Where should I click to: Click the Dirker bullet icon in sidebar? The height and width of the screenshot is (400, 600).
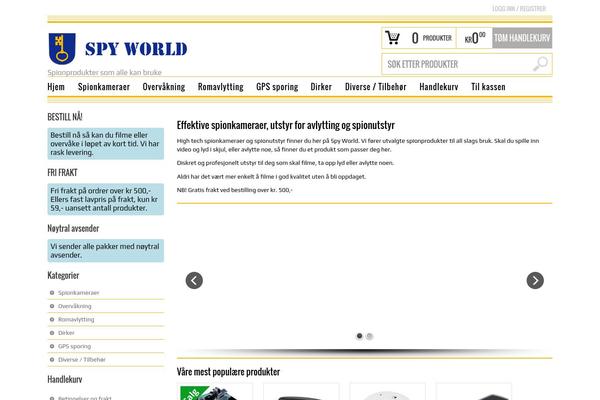[52, 333]
